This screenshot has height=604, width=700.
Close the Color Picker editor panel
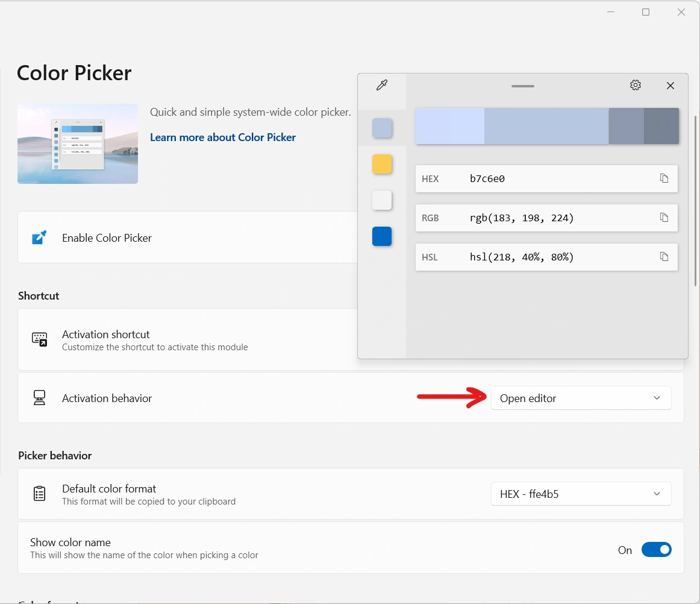pyautogui.click(x=670, y=86)
